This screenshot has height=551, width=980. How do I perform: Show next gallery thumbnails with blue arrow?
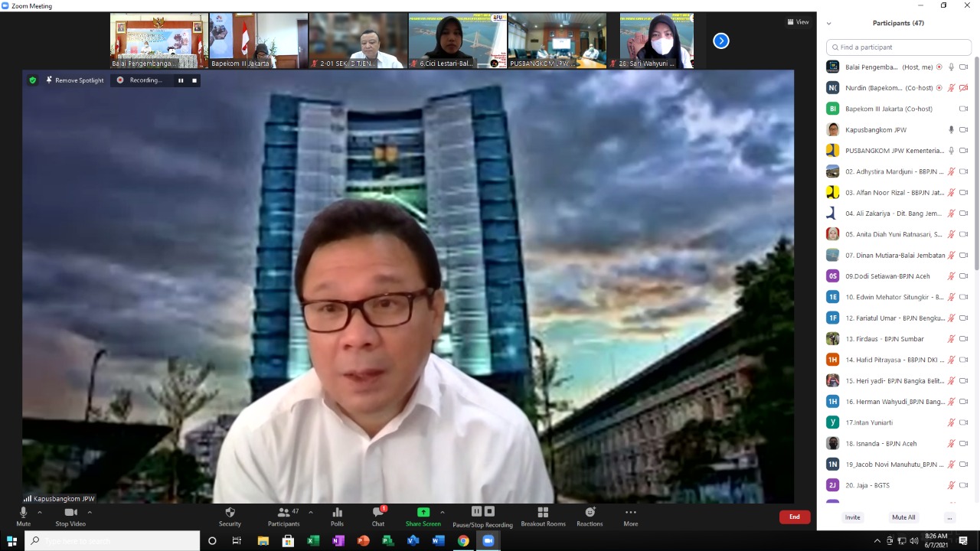pyautogui.click(x=721, y=41)
